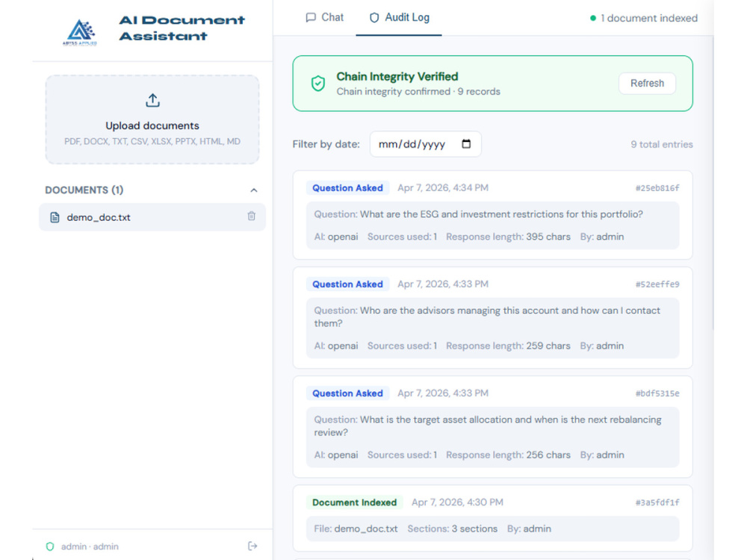Click hash #3a5fdf1f

pos(657,503)
